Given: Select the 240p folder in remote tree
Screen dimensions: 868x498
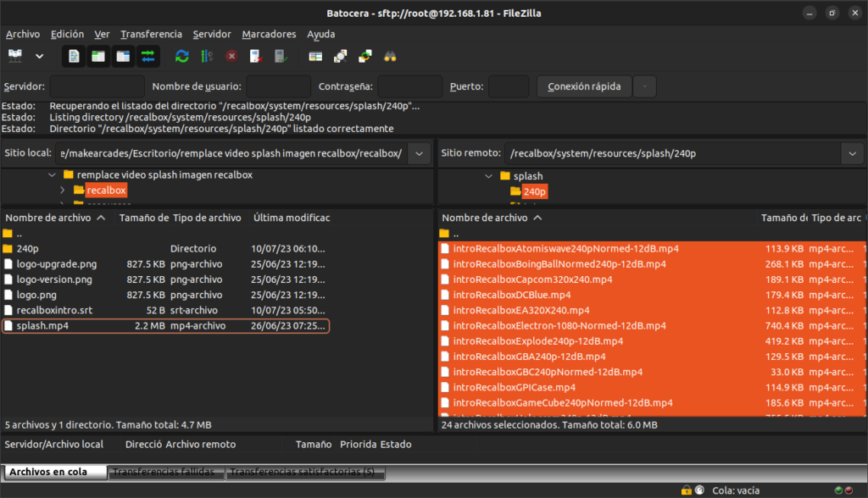Looking at the screenshot, I should pyautogui.click(x=534, y=191).
